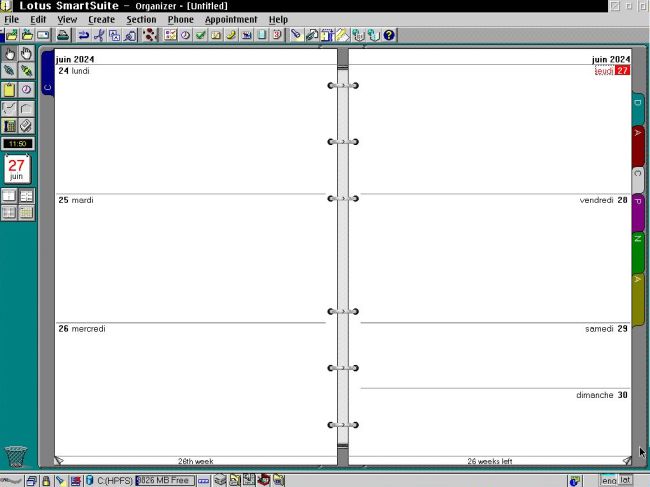
Task: Select the green link tool in toolbox
Action: 26,70
